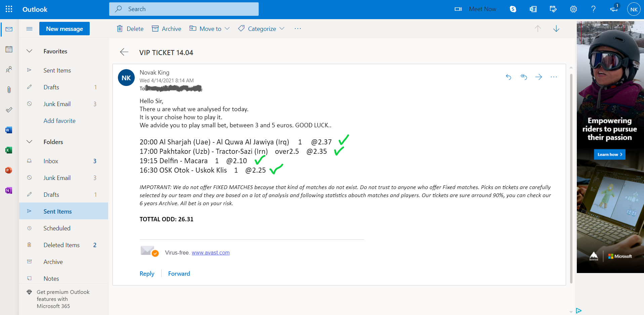Open Skype from the header
Viewport: 644px width, 315px height.
click(513, 9)
